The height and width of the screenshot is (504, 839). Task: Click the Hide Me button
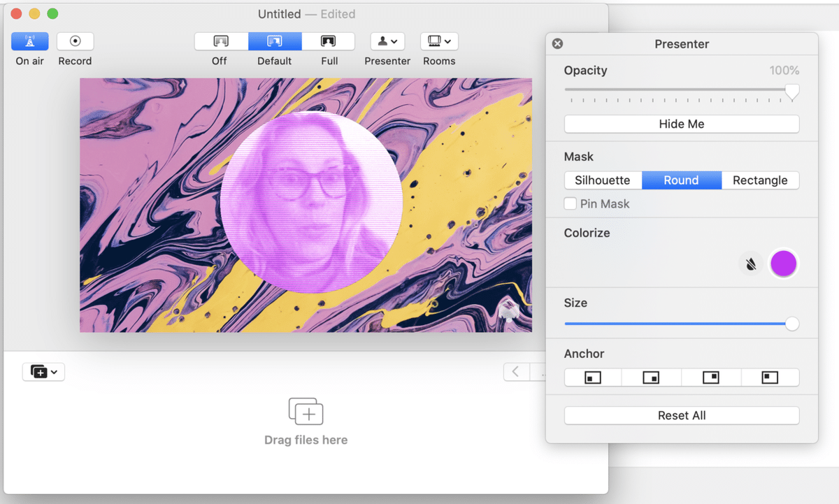click(682, 124)
